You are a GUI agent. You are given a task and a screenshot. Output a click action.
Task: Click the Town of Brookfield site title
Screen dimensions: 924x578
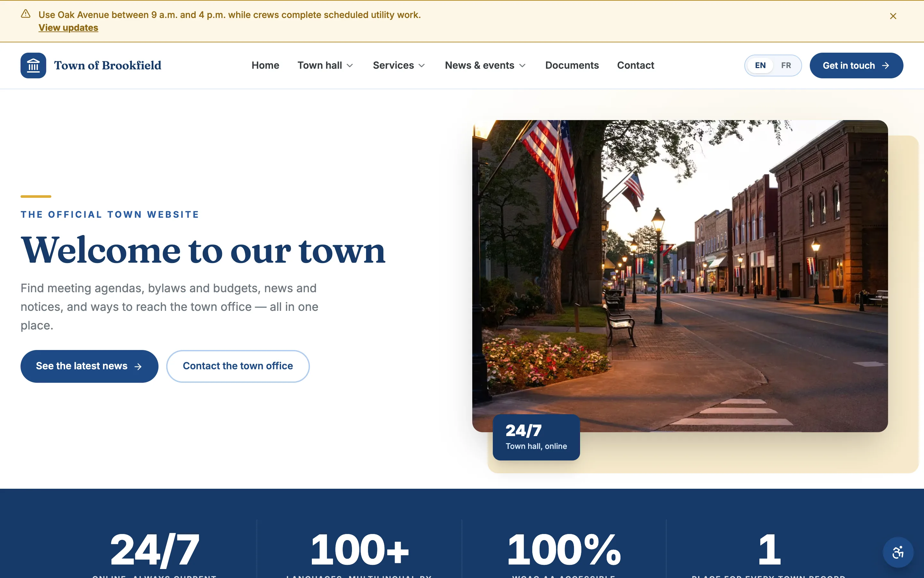[x=108, y=66]
